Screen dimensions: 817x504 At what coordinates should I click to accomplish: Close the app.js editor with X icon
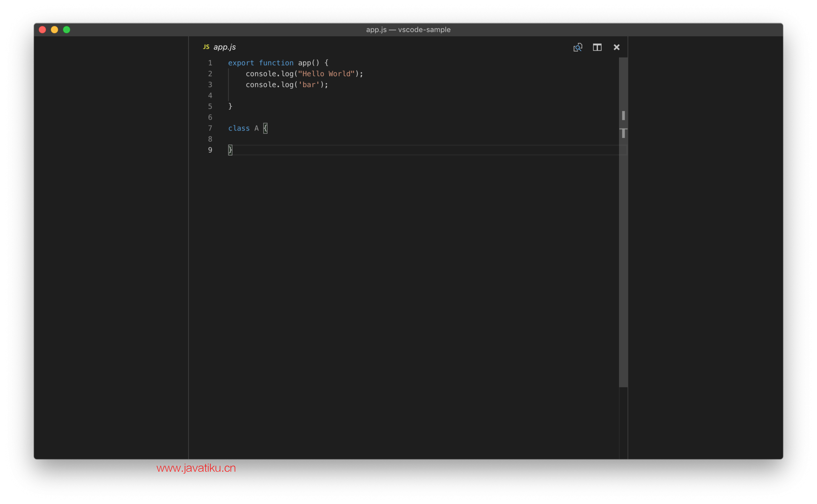pos(616,47)
